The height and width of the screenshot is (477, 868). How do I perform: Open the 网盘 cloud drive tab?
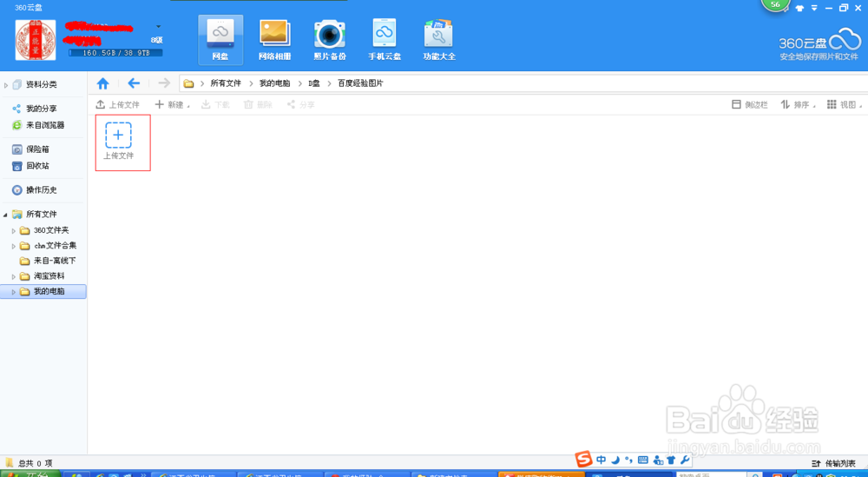click(220, 41)
